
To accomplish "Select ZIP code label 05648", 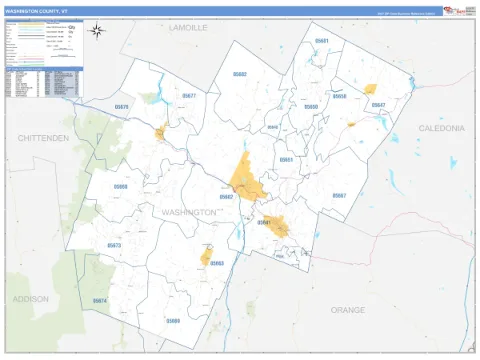I will (273, 127).
